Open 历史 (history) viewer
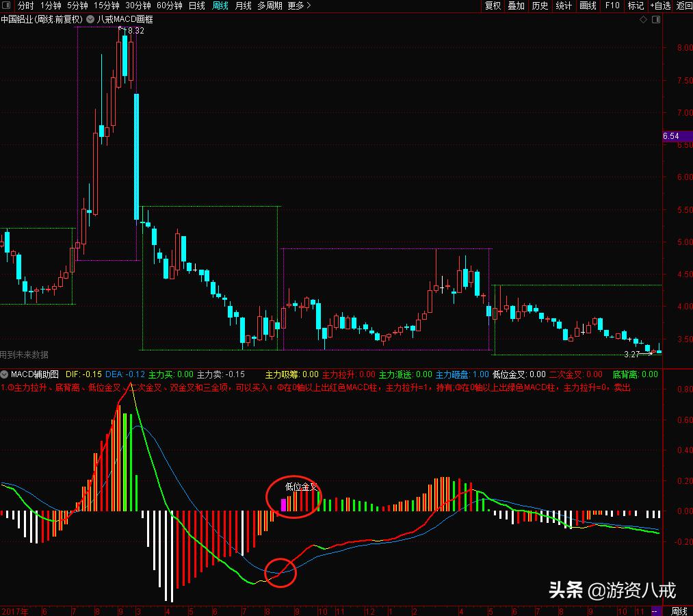The width and height of the screenshot is (693, 616). click(540, 5)
